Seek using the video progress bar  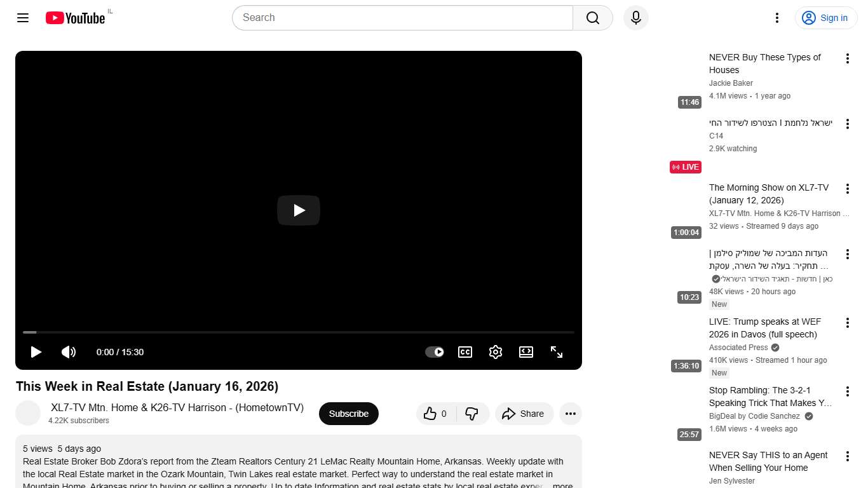click(x=299, y=332)
